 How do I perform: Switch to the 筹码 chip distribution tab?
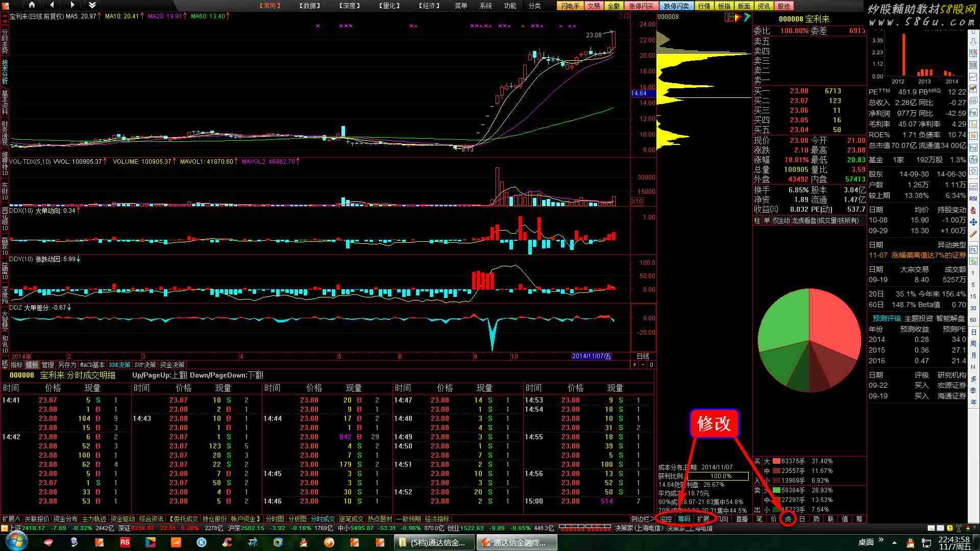(x=684, y=519)
